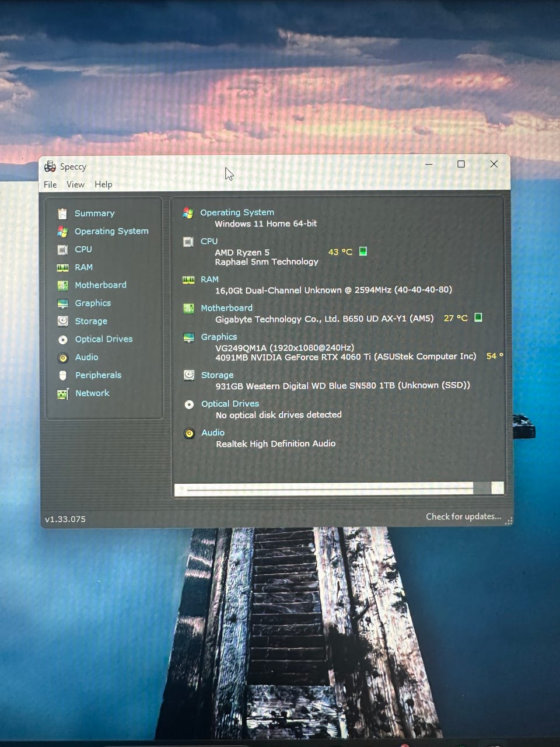Click Audio heading link in summary panel
Viewport: 560px width, 747px height.
(x=213, y=432)
